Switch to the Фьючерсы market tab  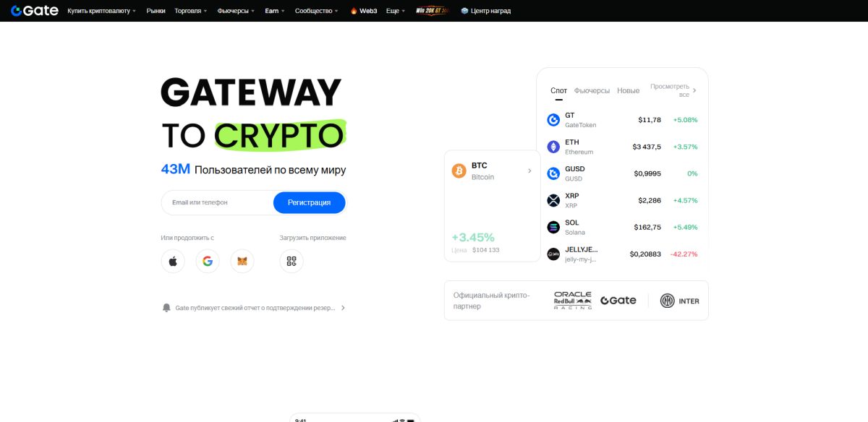point(592,90)
